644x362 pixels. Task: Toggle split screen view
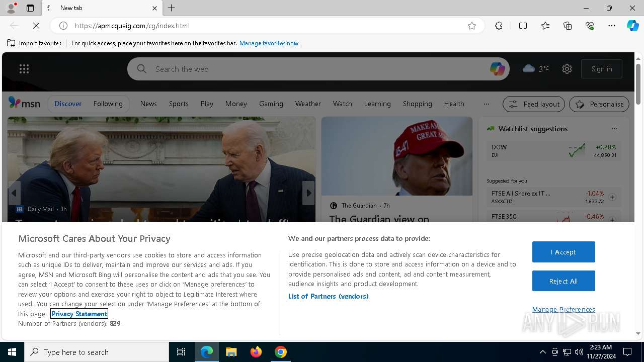tap(523, 26)
